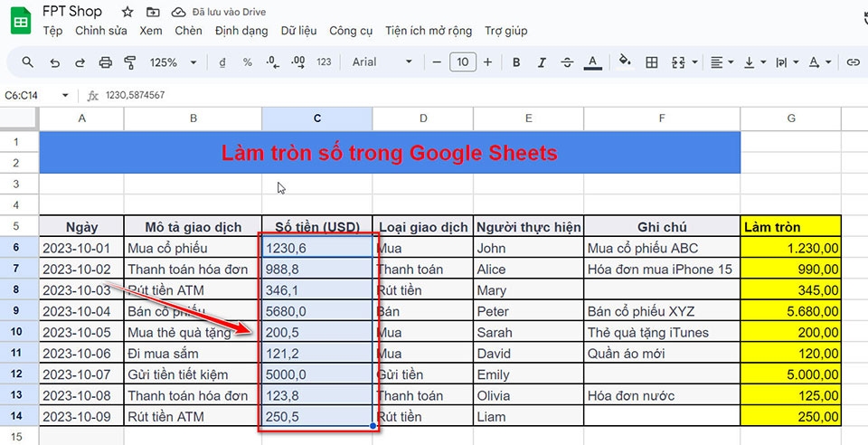
Task: Open the Định dạng menu
Action: (241, 31)
